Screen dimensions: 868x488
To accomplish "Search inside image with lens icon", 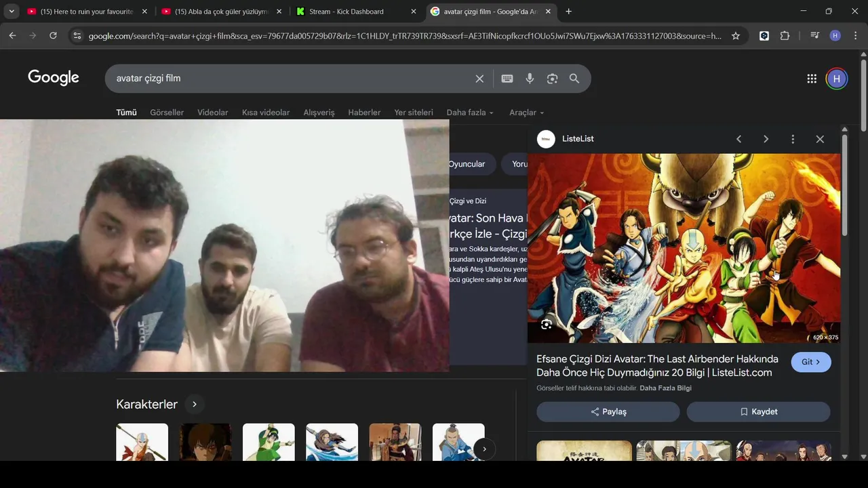I will pos(547,325).
